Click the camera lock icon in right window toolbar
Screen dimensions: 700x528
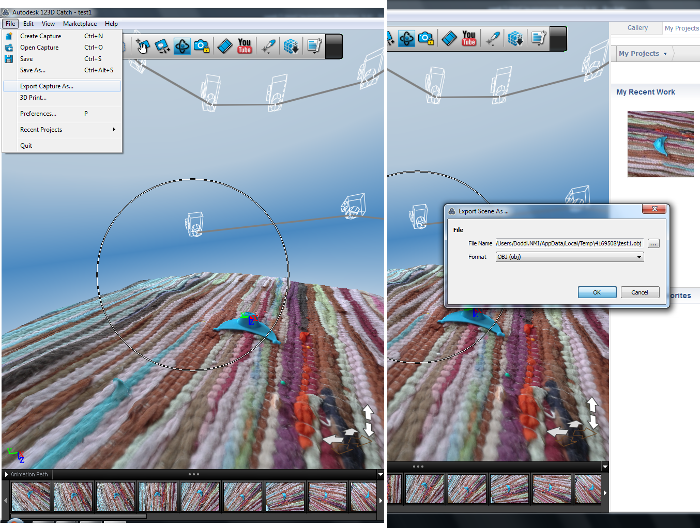click(426, 39)
